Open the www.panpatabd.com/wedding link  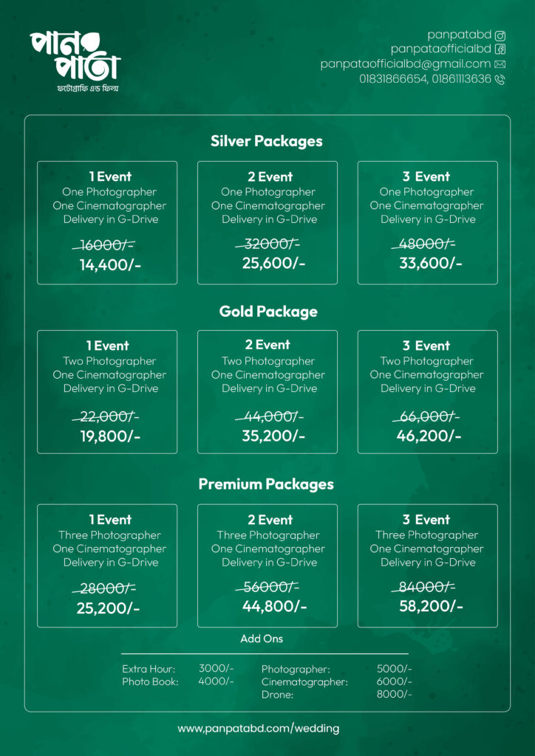(x=259, y=729)
